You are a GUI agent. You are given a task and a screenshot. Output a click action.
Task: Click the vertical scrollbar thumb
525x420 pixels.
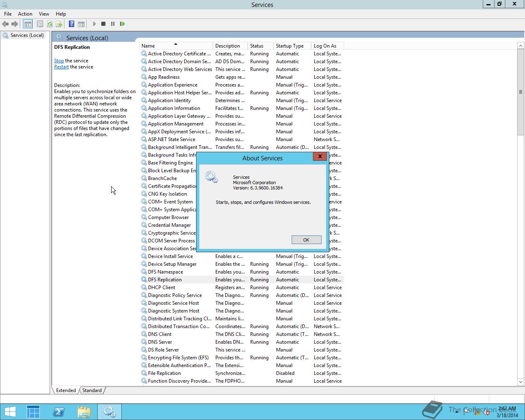[x=521, y=92]
